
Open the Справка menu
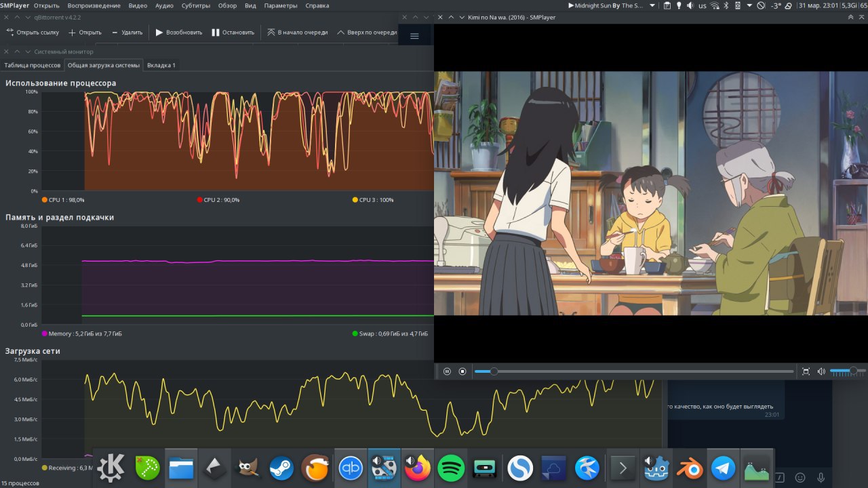click(x=317, y=5)
